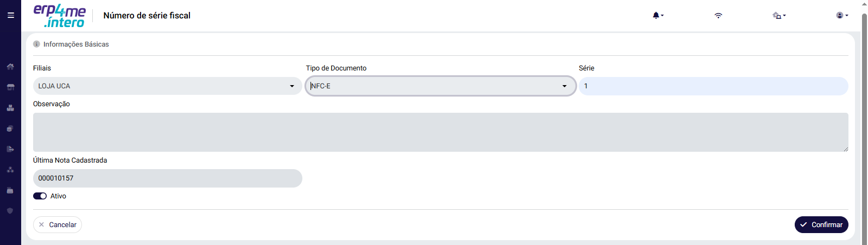Screen dimensions: 868x245
Task: Toggle the Ativo switch
Action: pos(40,196)
